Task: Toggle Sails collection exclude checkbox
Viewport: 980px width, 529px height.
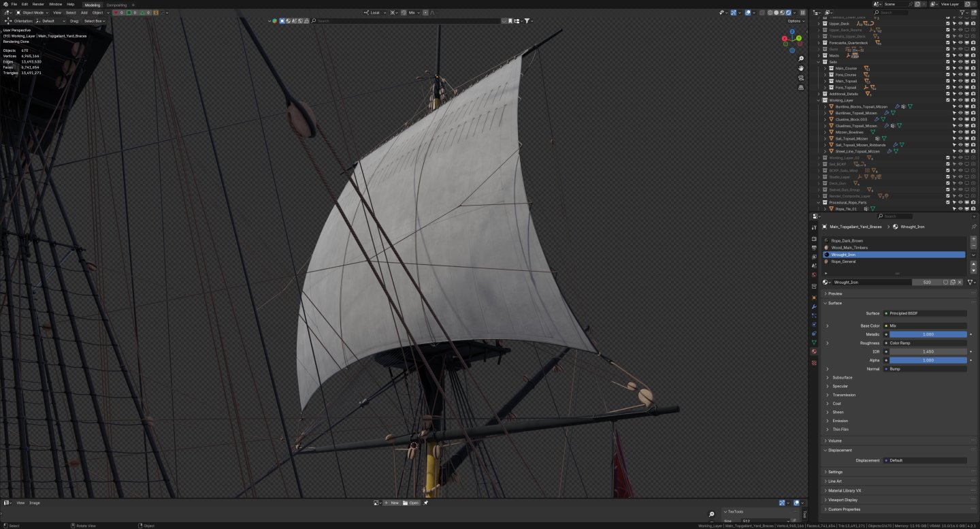Action: tap(947, 62)
